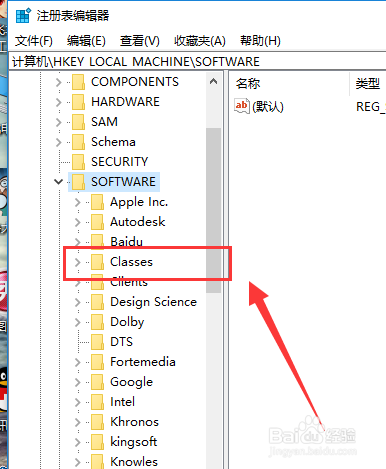
Task: Click the Fortemedia folder icon
Action: pyautogui.click(x=97, y=362)
